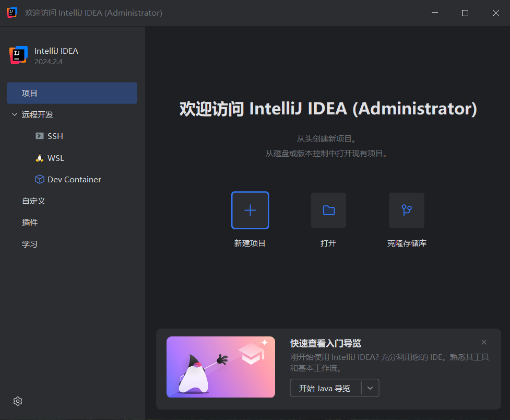This screenshot has height=420, width=510.
Task: Open dropdown arrow beside 开始 Java 导览
Action: 370,388
